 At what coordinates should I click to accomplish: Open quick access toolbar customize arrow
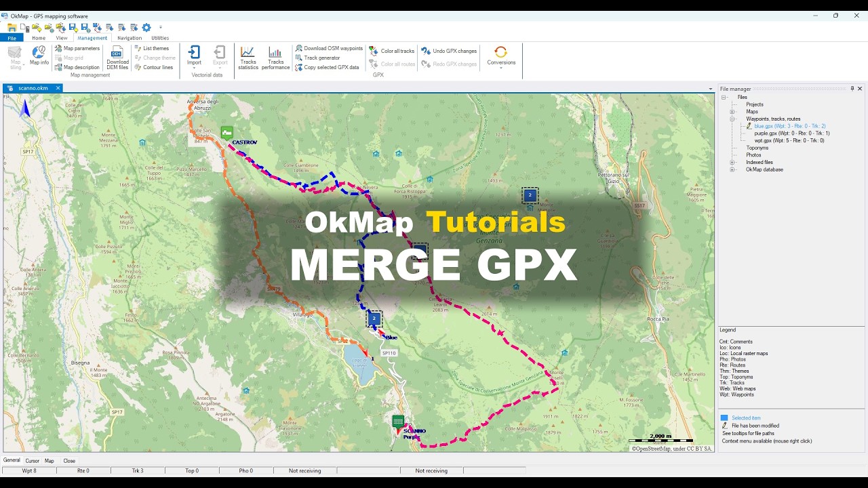[x=161, y=28]
